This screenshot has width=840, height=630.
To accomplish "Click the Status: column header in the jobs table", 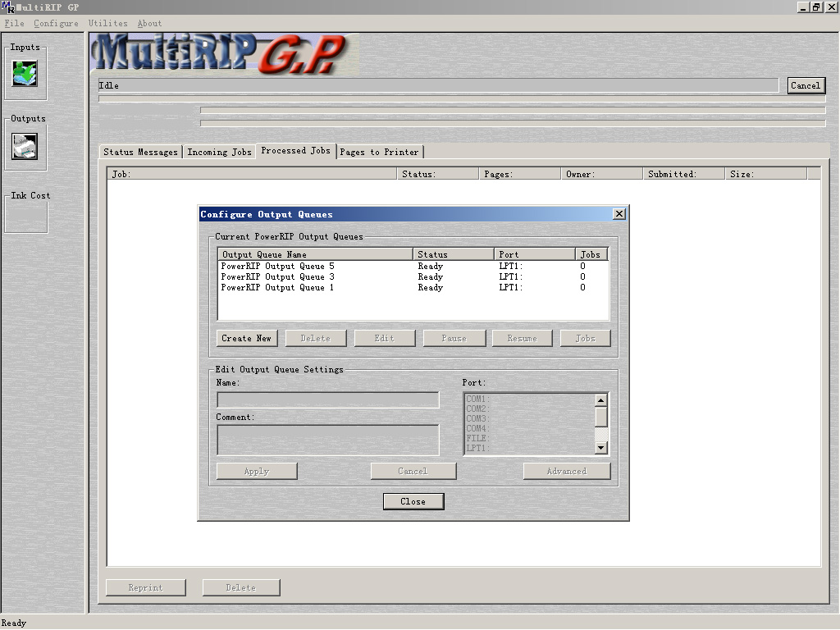I will coord(438,174).
